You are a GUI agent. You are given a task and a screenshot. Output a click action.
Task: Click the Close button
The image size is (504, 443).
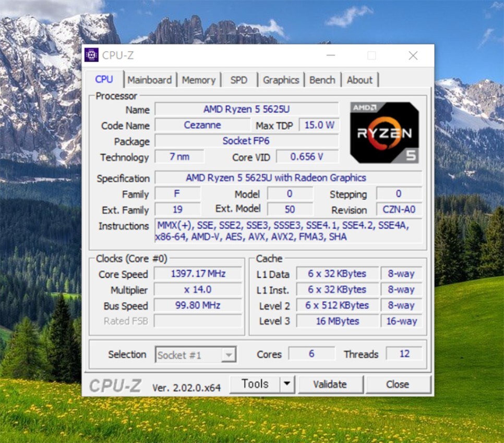click(398, 384)
